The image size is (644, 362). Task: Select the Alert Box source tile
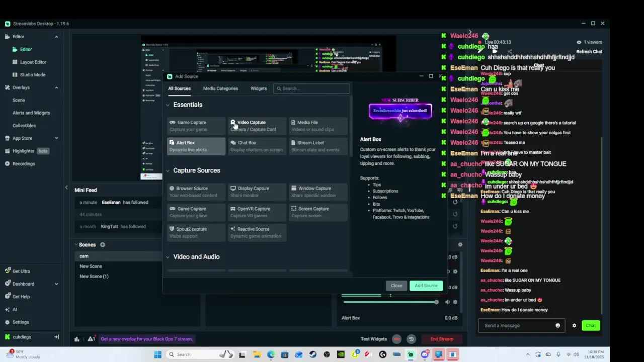196,146
